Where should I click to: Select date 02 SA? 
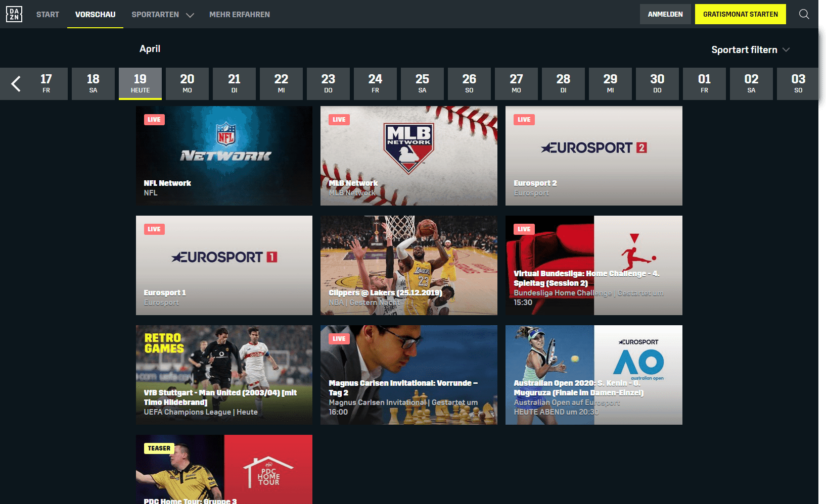point(751,84)
